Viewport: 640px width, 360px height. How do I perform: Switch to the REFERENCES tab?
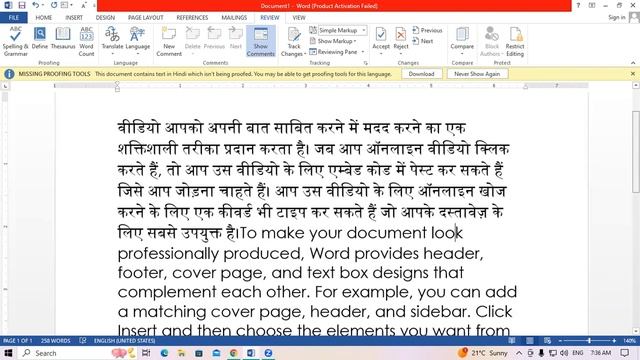point(192,18)
